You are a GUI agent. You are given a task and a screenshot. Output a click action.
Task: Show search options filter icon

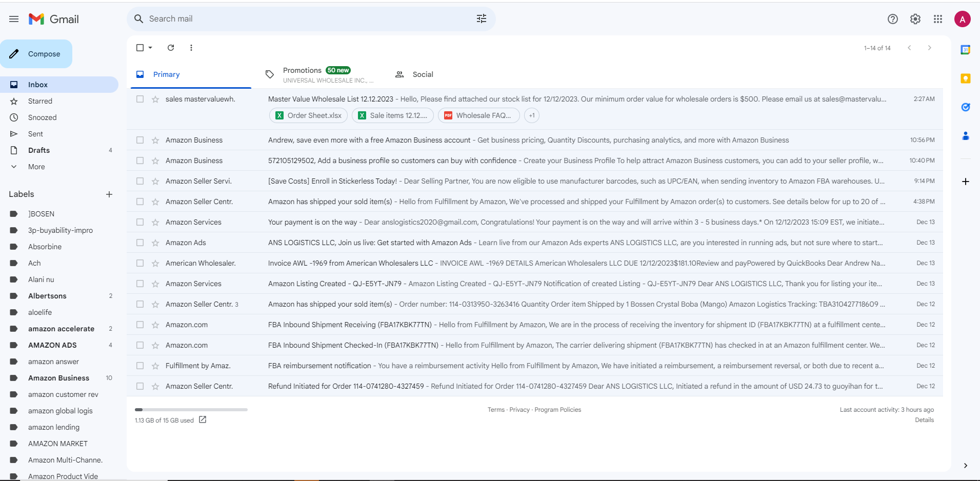point(482,19)
